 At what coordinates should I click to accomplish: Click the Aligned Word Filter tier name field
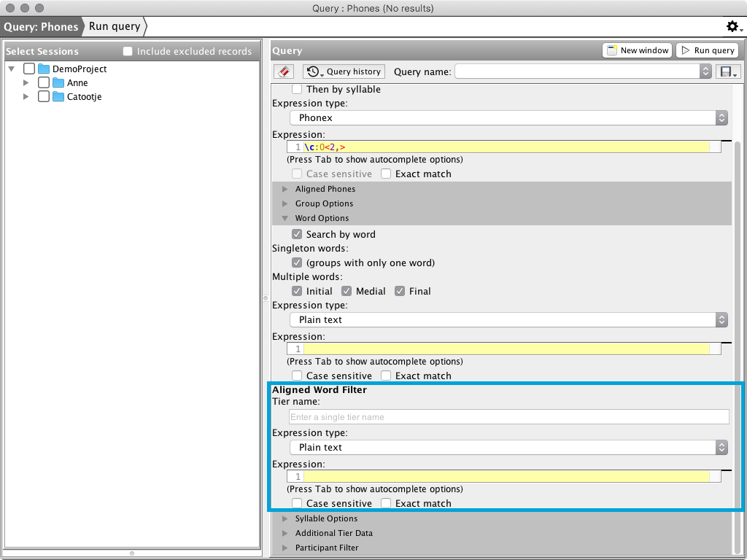pos(508,417)
